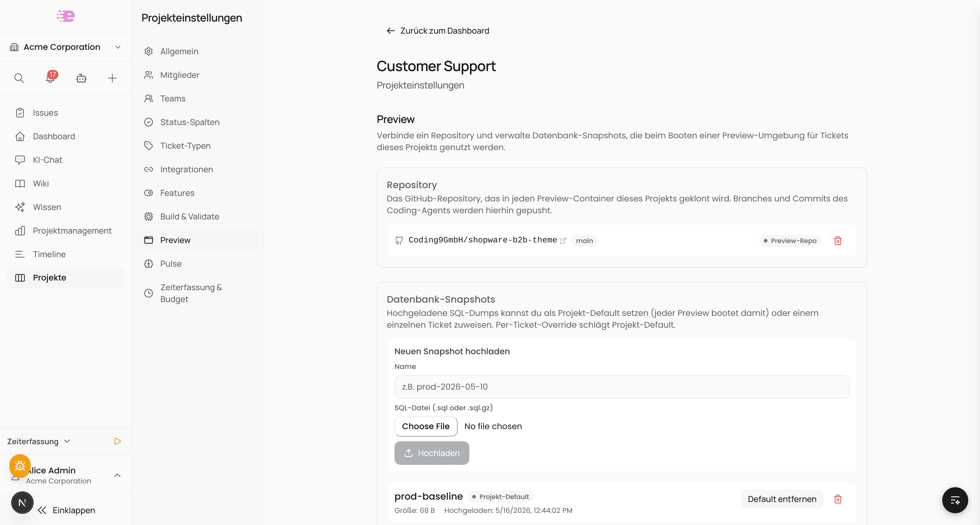Click the Hochladen upload button

431,453
